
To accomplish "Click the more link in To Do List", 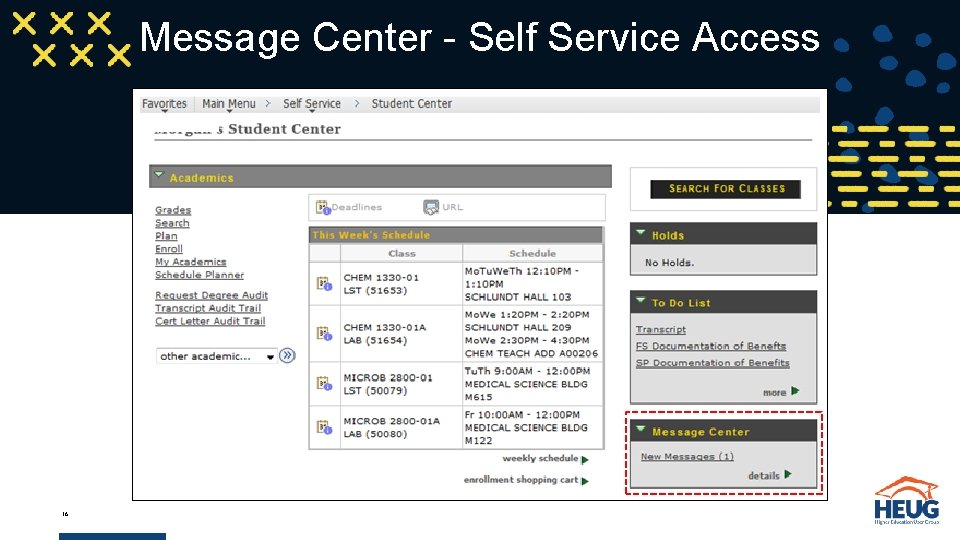I will 774,392.
